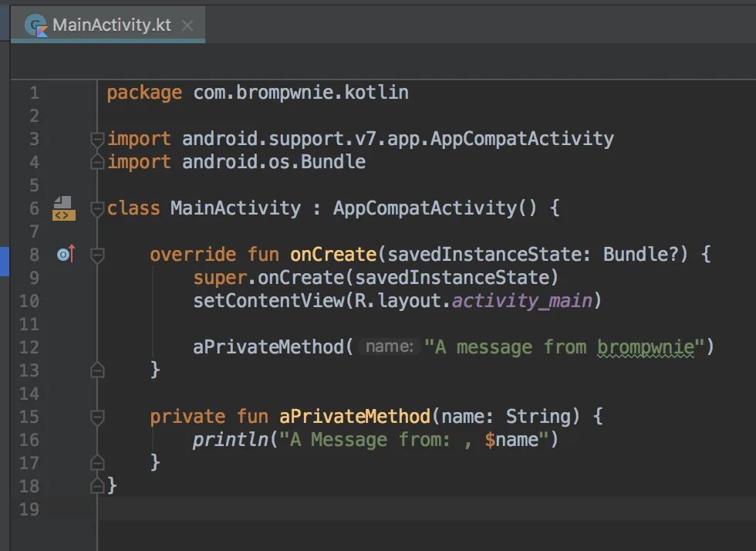Click the 'onCreate' function name on line 8

[333, 254]
